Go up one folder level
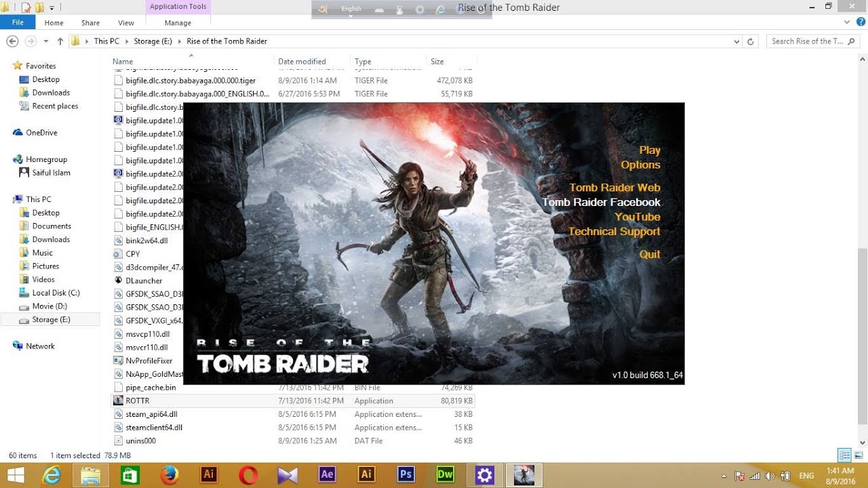868x488 pixels. point(60,41)
